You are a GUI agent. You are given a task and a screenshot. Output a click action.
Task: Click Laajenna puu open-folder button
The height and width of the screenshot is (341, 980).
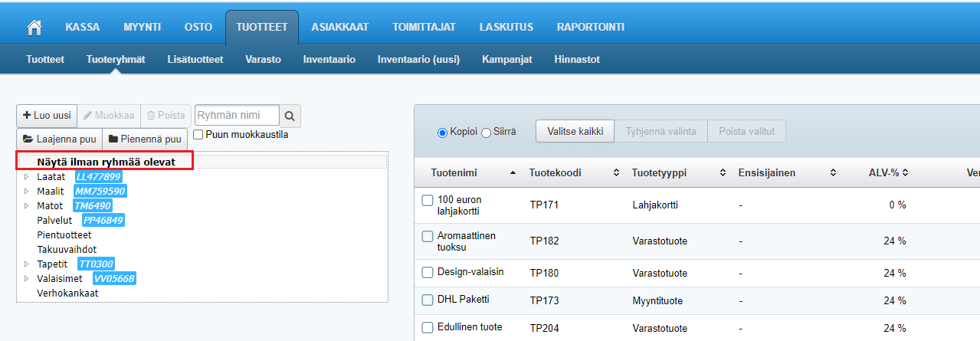tap(59, 139)
